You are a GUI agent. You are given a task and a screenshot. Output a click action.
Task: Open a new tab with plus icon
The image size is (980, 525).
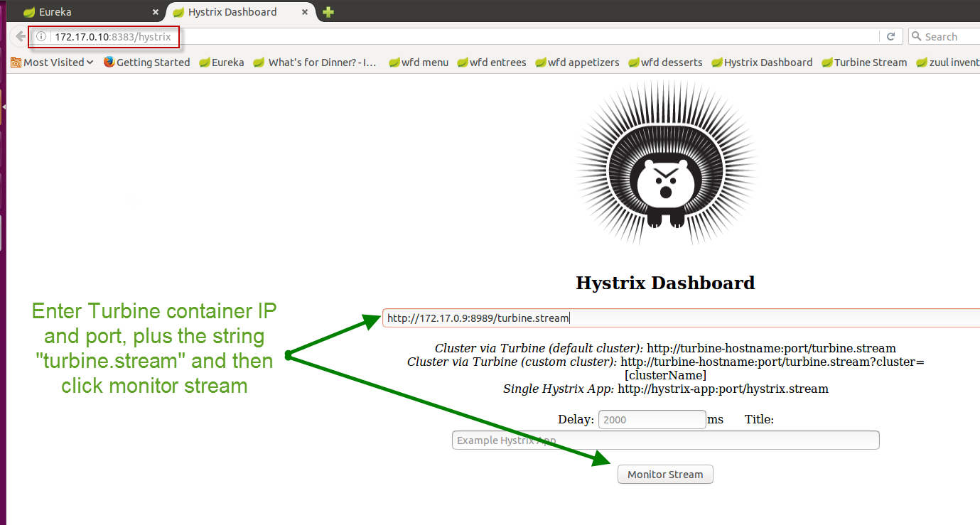coord(328,12)
